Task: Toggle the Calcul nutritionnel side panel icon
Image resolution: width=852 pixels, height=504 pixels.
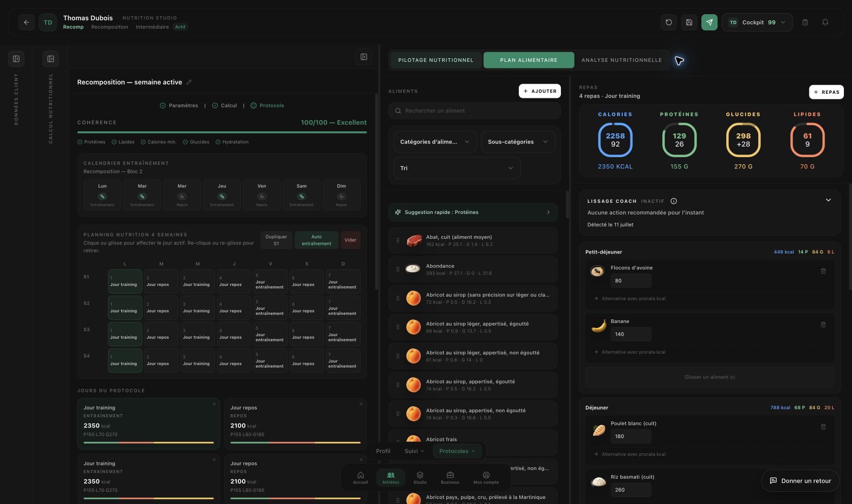Action: point(51,59)
